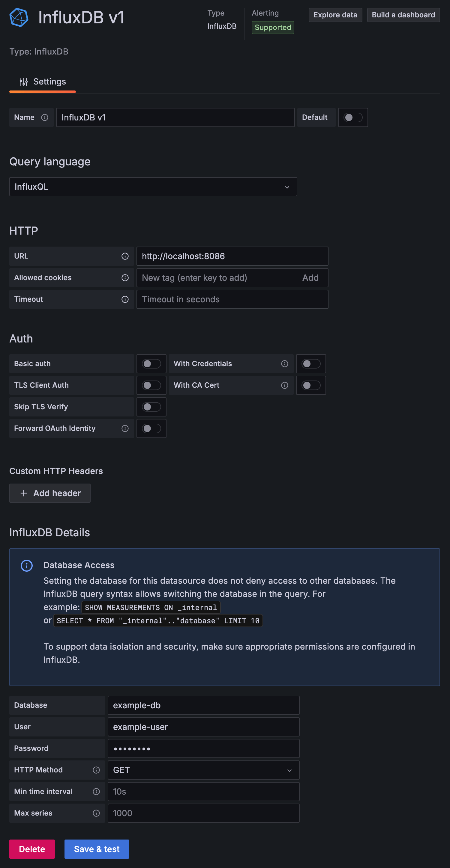
Task: Click Add header under Custom HTTP Headers
Action: click(x=50, y=493)
